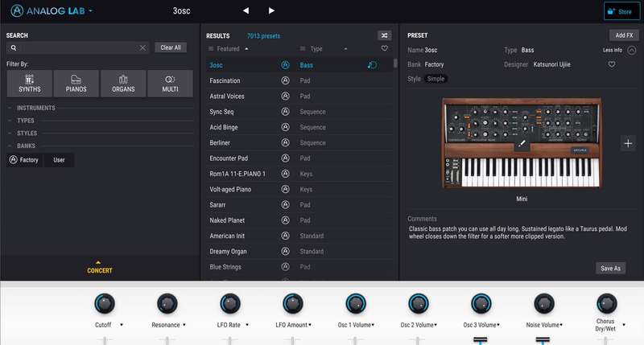The width and height of the screenshot is (644, 345).
Task: Click the Save As button
Action: click(x=610, y=268)
